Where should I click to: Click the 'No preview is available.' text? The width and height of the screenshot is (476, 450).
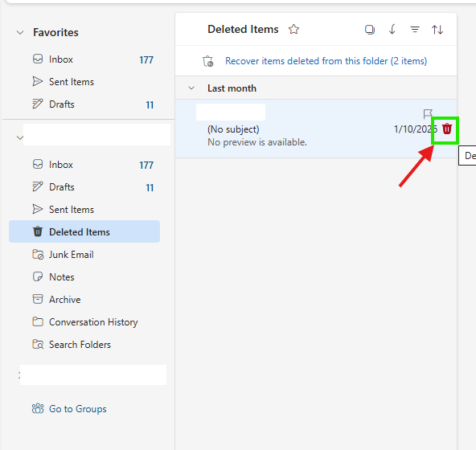point(257,142)
